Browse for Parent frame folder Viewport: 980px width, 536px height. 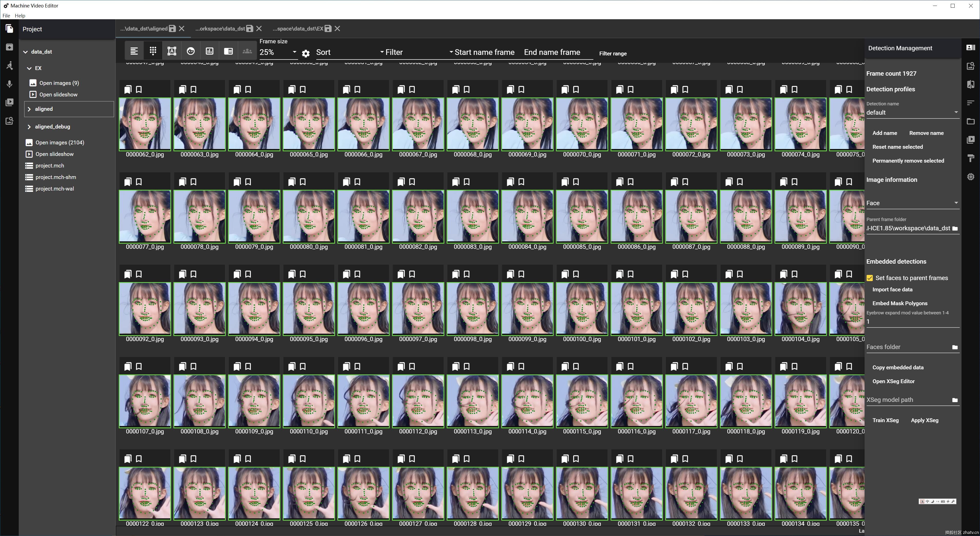coord(955,228)
